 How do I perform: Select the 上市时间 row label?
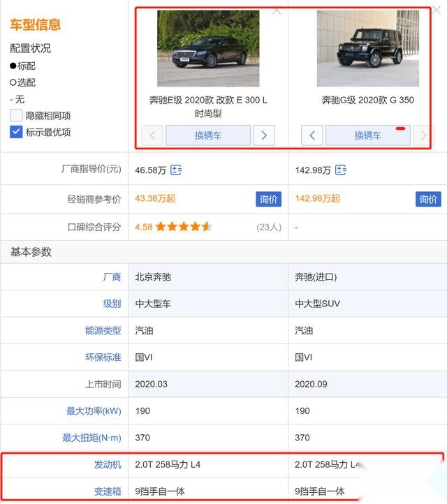[103, 384]
